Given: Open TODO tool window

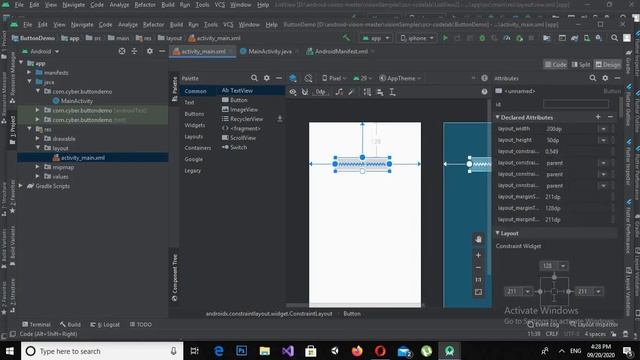Looking at the screenshot, I should [141, 324].
